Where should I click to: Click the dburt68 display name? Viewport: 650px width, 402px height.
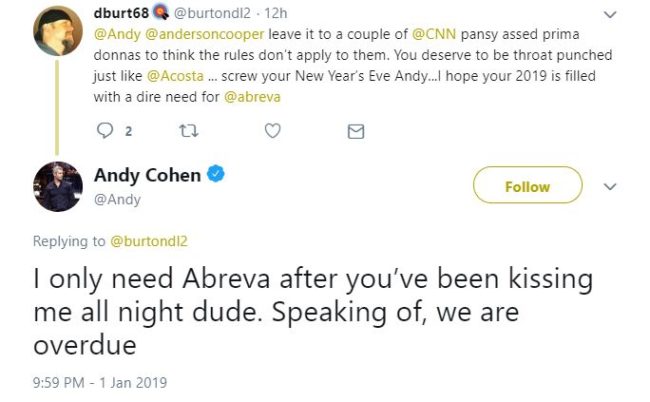coord(120,15)
